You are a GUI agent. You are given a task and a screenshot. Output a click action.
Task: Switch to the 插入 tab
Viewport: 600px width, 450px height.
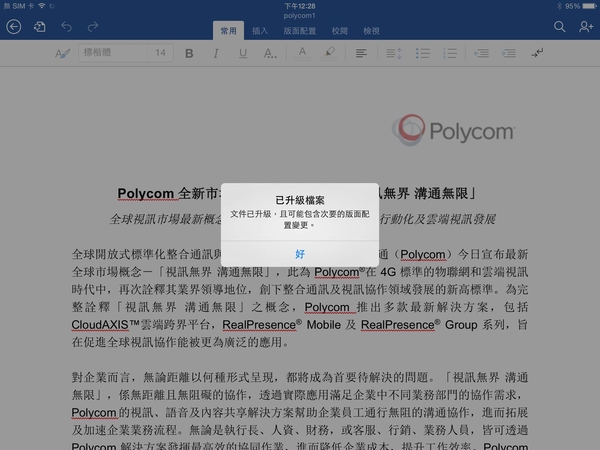[260, 31]
